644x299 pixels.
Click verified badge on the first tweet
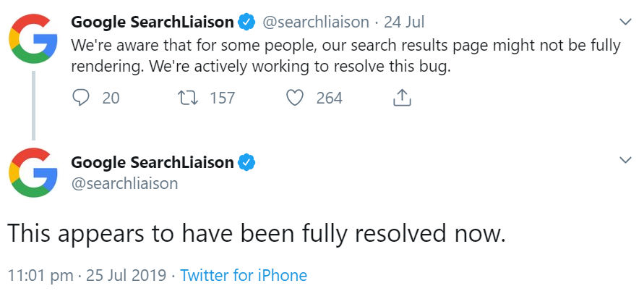[x=246, y=22]
